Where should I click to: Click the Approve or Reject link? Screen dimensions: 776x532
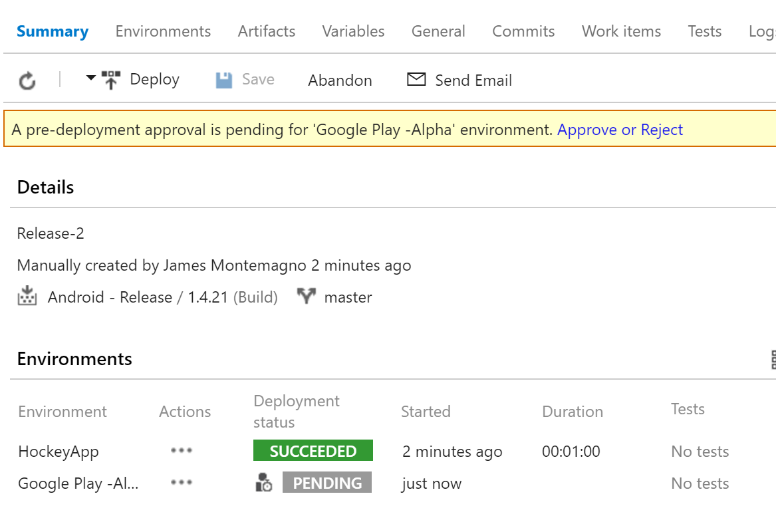coord(620,130)
